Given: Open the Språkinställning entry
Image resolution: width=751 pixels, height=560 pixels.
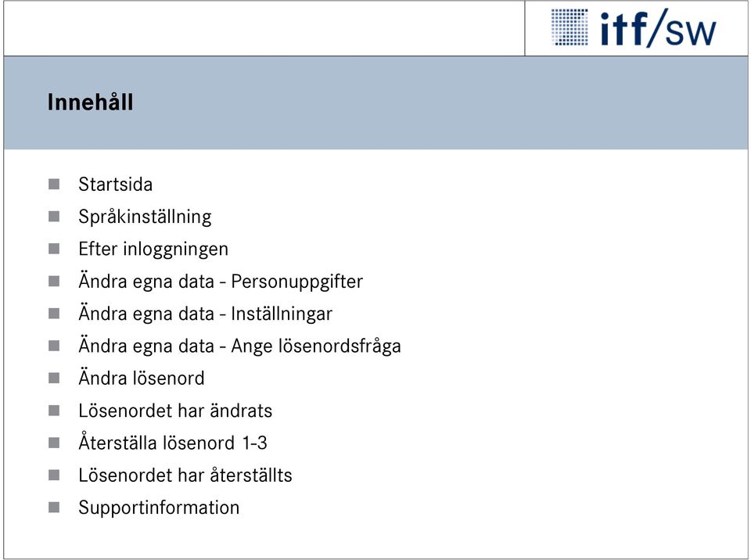Looking at the screenshot, I should (x=146, y=217).
